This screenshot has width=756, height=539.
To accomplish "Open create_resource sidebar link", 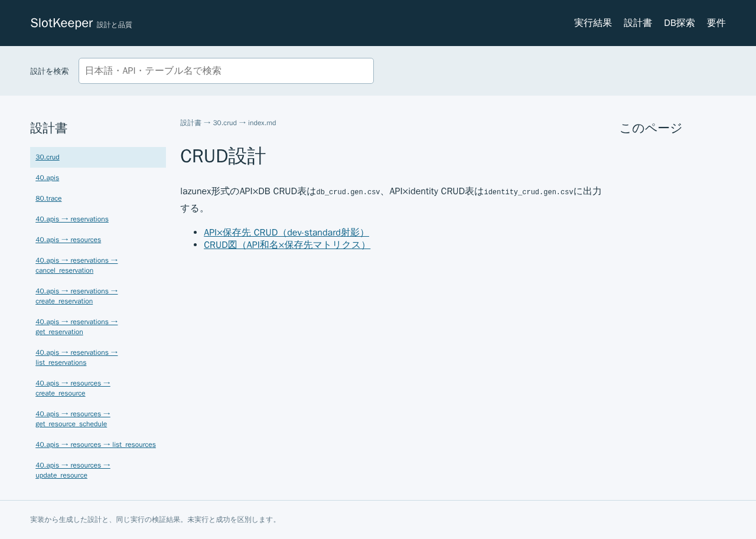I will 98,388.
